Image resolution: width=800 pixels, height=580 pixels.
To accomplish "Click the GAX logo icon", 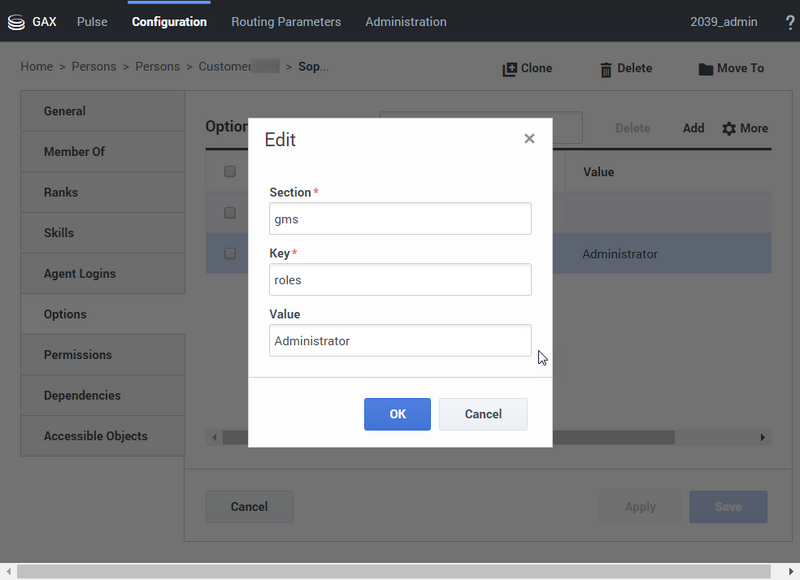I will coord(16,22).
